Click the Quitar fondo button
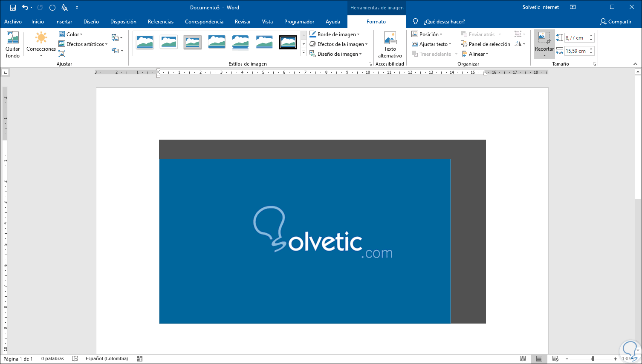Viewport: 642px width, 364px height. 12,45
